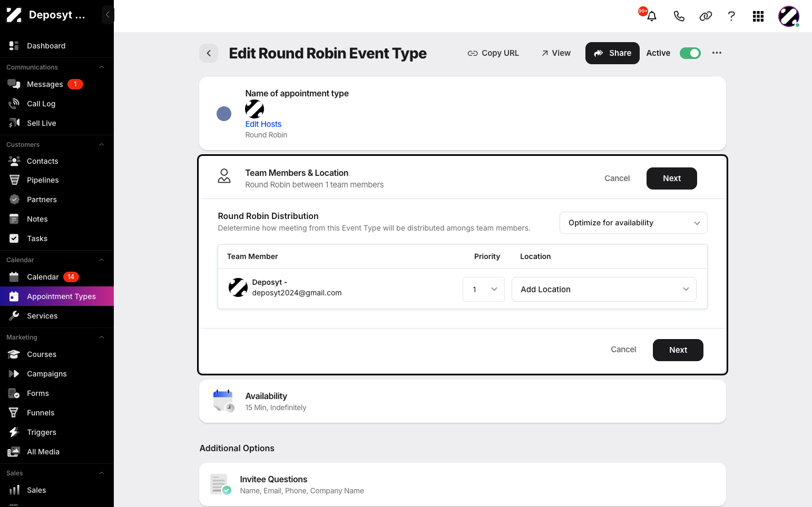Open the help question mark icon

(x=731, y=16)
